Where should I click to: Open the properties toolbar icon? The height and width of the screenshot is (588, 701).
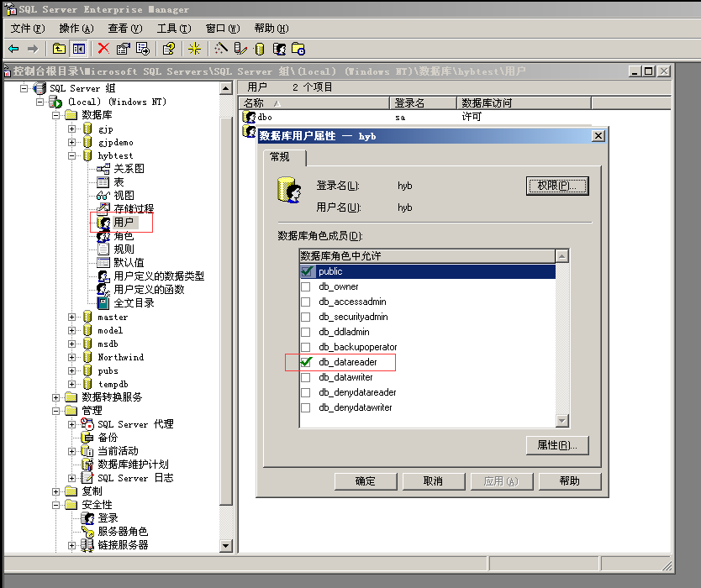click(123, 49)
